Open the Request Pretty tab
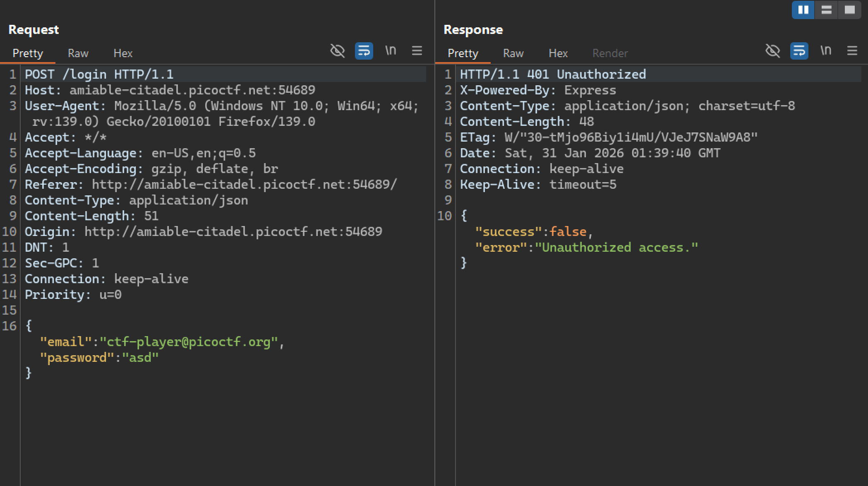 (28, 53)
